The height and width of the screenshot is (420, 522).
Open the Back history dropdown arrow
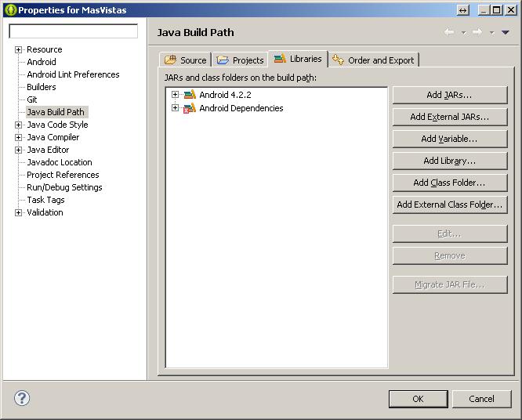464,33
